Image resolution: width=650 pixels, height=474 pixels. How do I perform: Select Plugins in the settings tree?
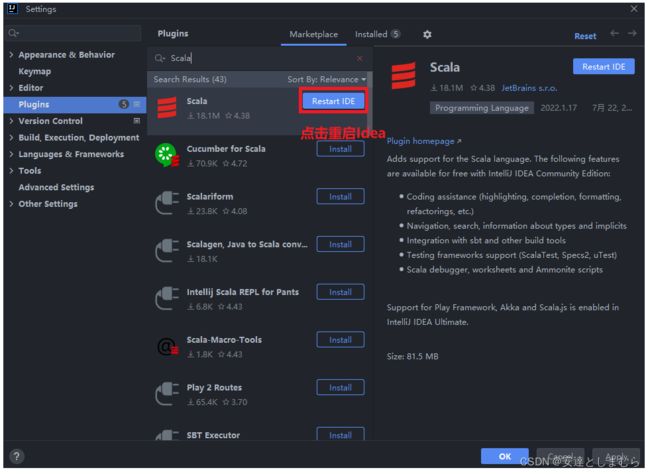pos(75,104)
